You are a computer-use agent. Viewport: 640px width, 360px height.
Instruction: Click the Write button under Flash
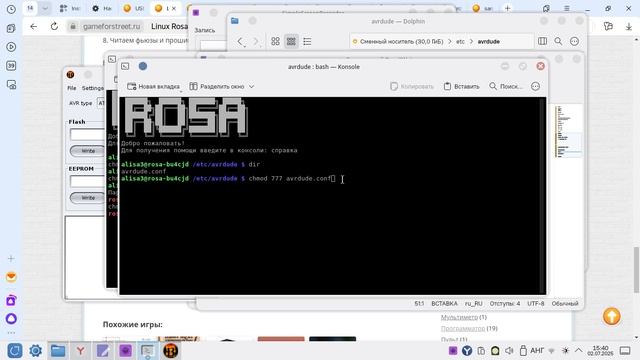pyautogui.click(x=87, y=151)
